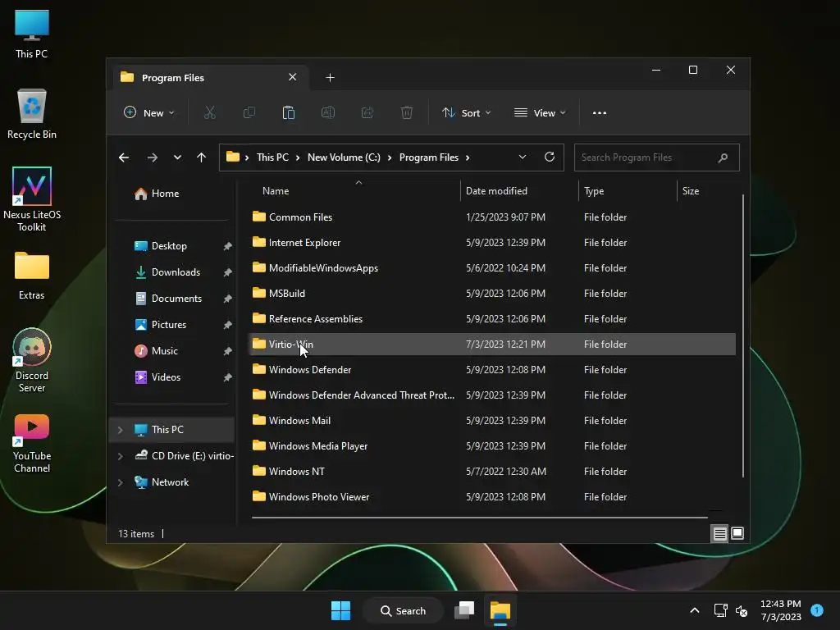Screen dimensions: 840x630
Task: Refresh the Program Files folder view
Action: 549,157
